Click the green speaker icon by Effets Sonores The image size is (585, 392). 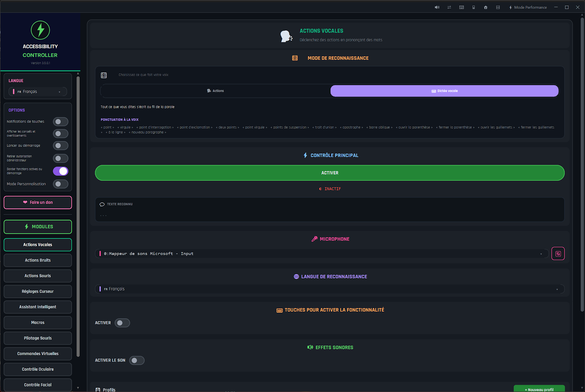coord(310,347)
